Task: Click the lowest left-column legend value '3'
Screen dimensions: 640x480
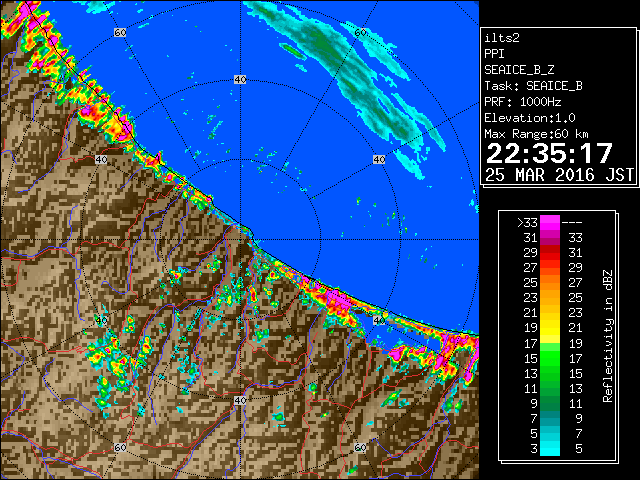Action: click(x=534, y=449)
